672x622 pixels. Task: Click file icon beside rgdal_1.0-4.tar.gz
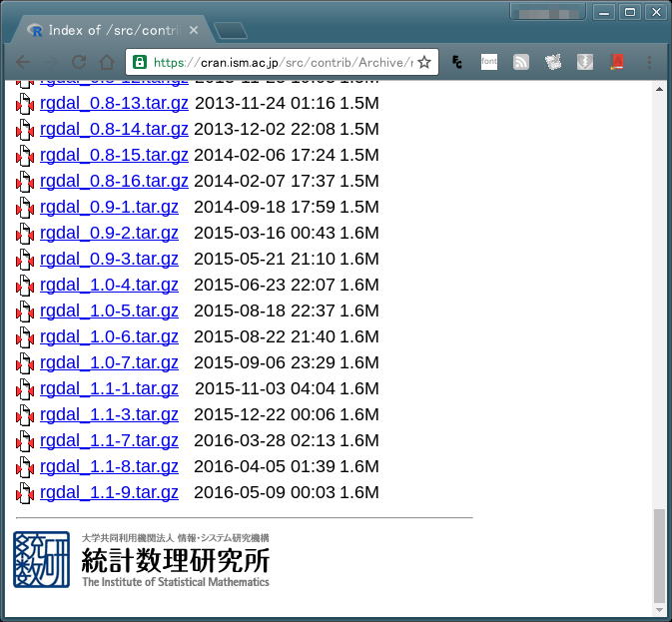coord(25,286)
